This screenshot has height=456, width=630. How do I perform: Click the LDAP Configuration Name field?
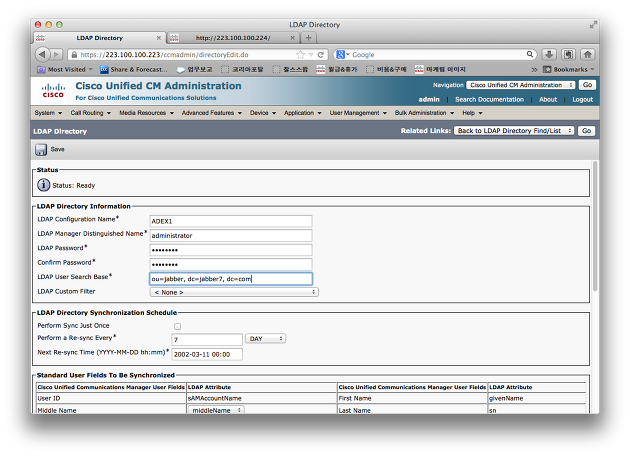pos(231,221)
